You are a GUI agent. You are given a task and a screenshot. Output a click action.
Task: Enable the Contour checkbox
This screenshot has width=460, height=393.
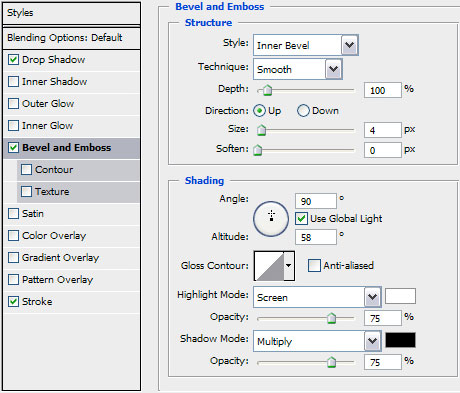click(26, 170)
